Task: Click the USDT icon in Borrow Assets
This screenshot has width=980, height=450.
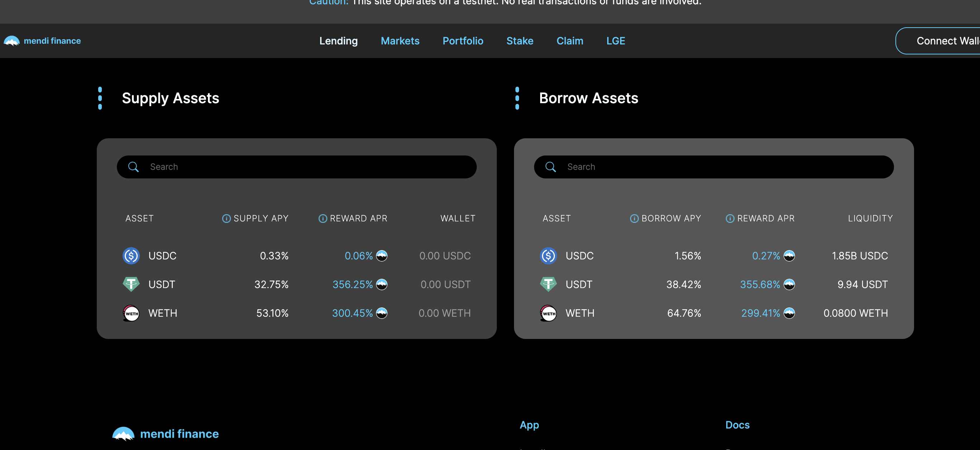Action: click(x=548, y=284)
